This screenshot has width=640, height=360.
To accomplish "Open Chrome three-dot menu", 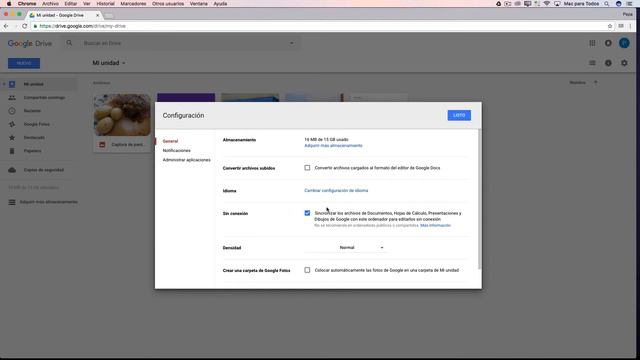I will 631,26.
